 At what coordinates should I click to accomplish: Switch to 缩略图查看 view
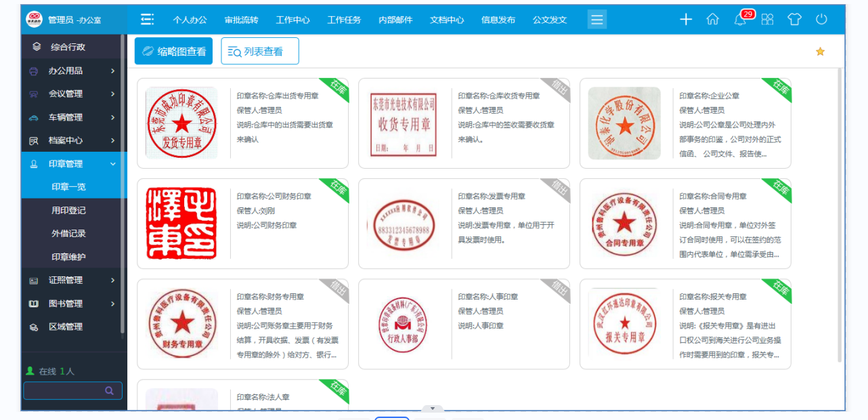[173, 51]
